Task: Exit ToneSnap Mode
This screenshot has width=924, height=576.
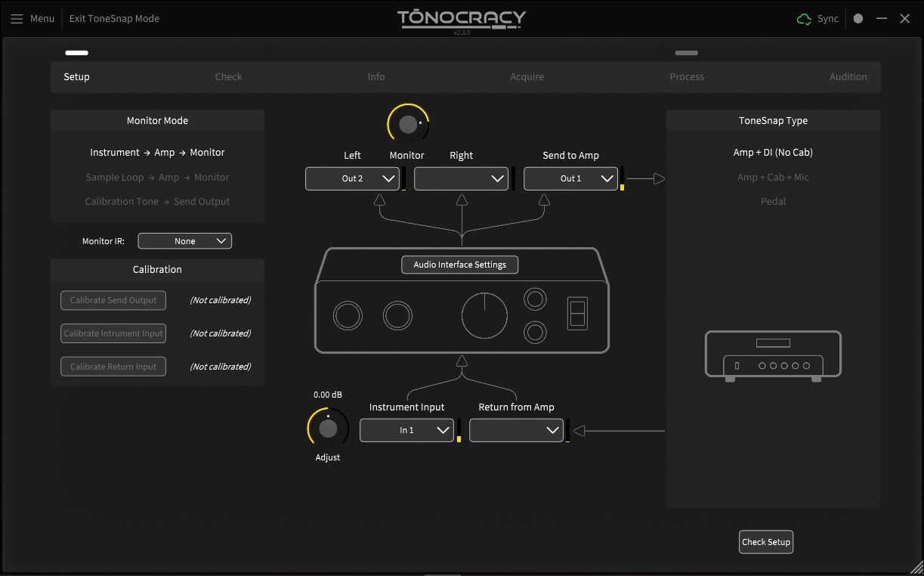Action: [114, 19]
